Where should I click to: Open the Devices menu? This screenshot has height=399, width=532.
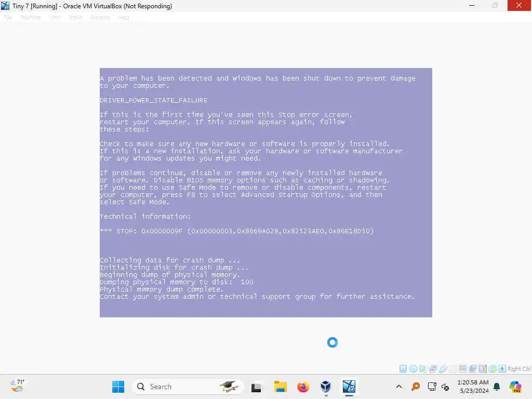[x=100, y=17]
